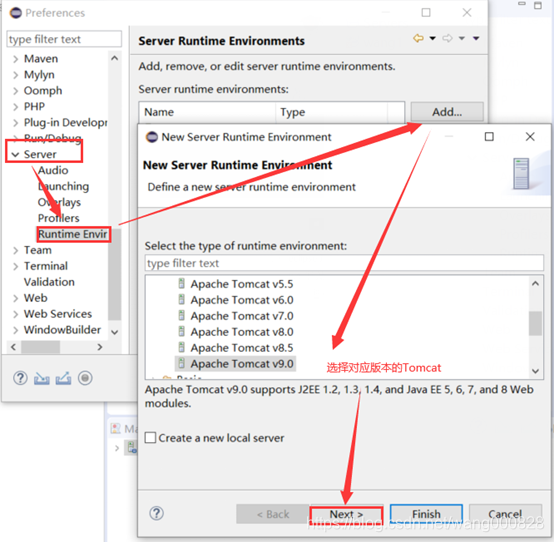Select the Apache Tomcat v9.0 icon
This screenshot has width=554, height=542.
[x=181, y=363]
